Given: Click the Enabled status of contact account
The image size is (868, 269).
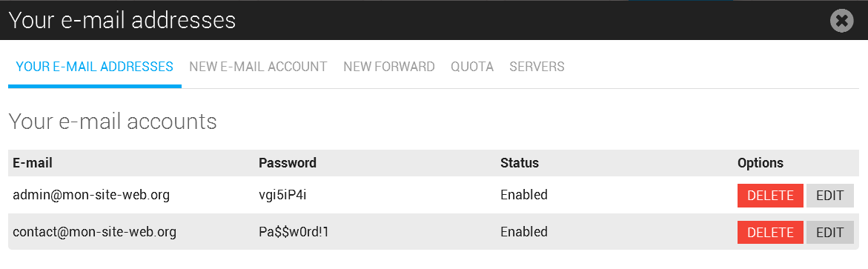Looking at the screenshot, I should click(523, 231).
